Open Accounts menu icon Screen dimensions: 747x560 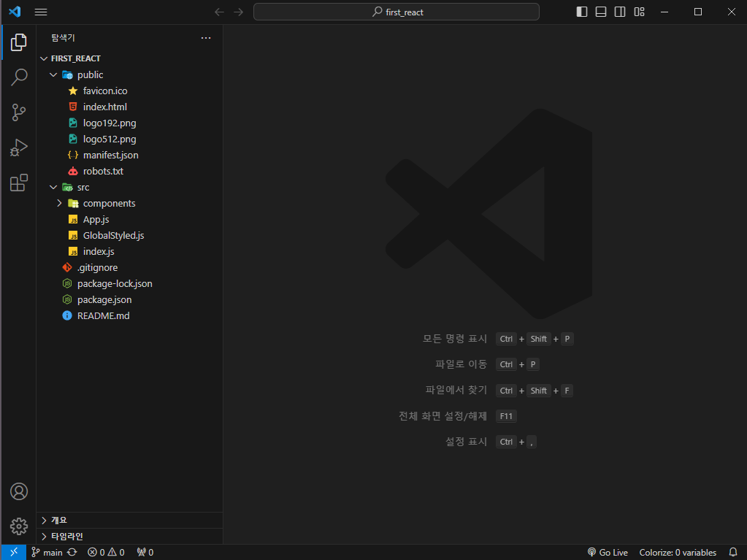(x=18, y=491)
